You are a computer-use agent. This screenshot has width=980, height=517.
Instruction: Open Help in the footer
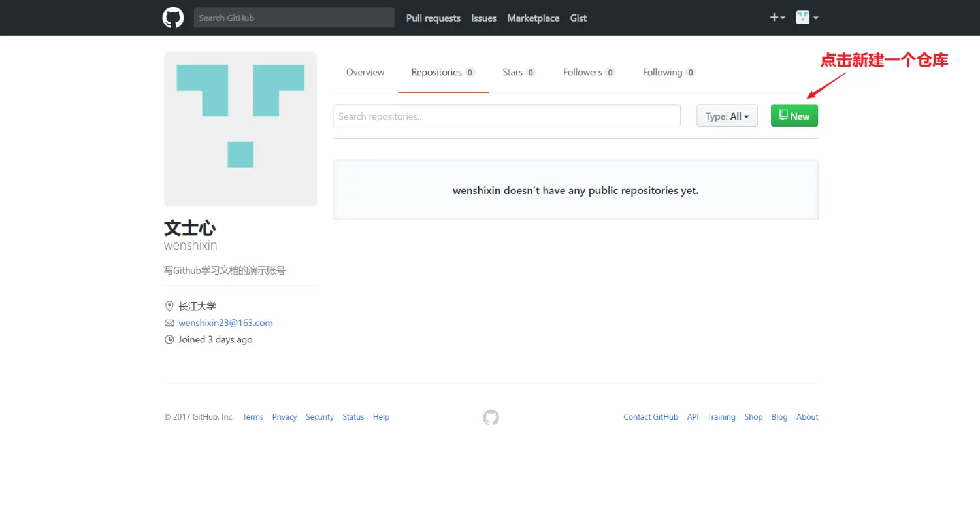coord(381,417)
